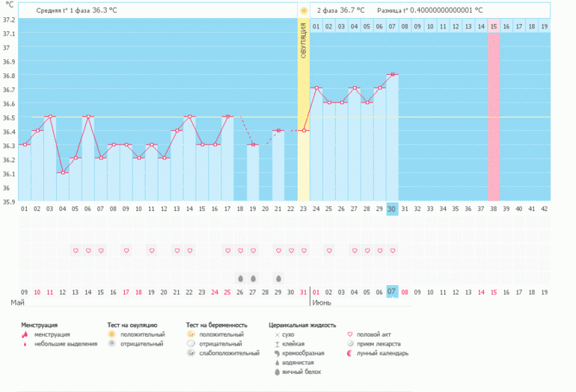Click the intercourse heart icon on cycle day 23

click(x=304, y=251)
